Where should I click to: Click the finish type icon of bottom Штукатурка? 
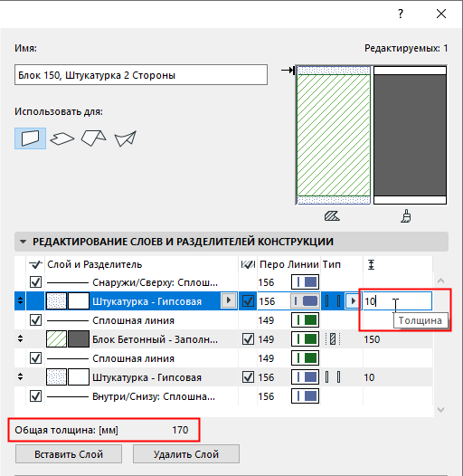tap(333, 377)
